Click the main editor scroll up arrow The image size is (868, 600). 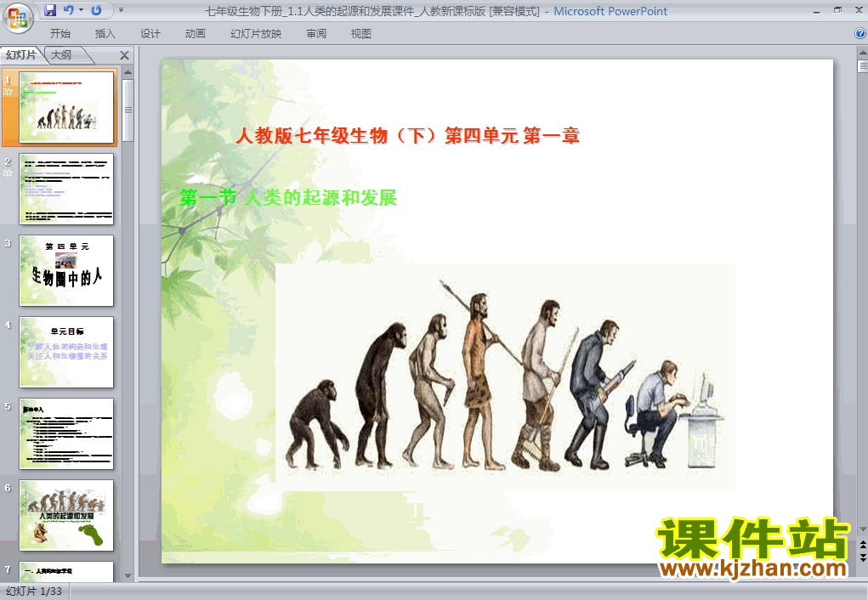click(x=862, y=53)
